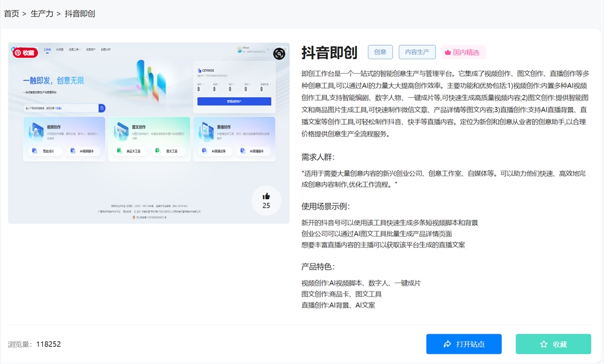
Task: Open the camera lens icon at screenshot top-right
Action: coord(279,54)
